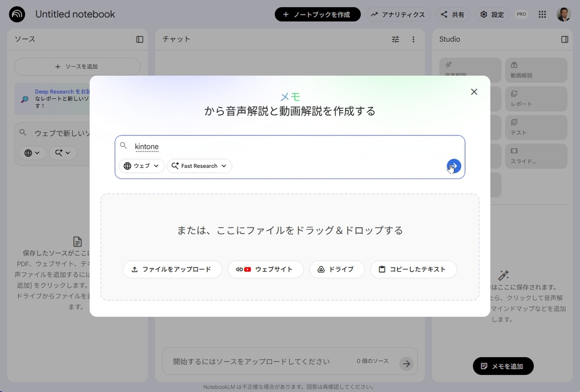Click the NotebookLM logo icon
580x392 pixels.
click(x=17, y=14)
